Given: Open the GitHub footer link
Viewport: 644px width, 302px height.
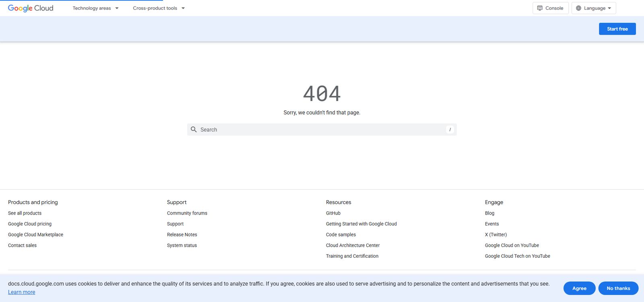Looking at the screenshot, I should (333, 213).
